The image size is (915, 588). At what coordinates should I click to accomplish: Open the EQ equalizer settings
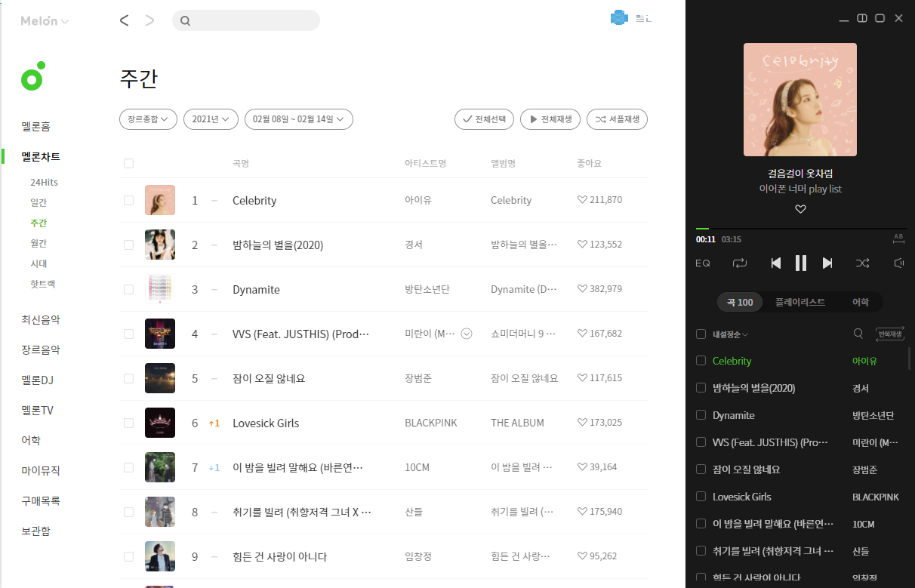[x=703, y=263]
